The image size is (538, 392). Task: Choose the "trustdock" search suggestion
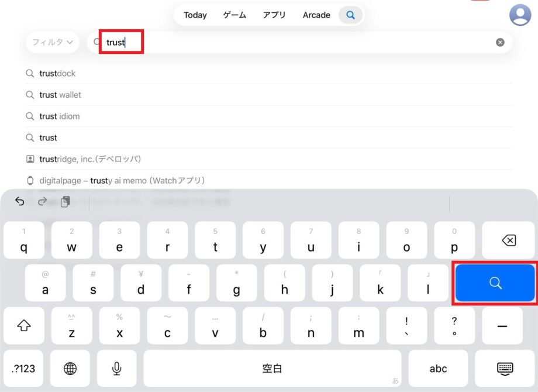pyautogui.click(x=57, y=73)
